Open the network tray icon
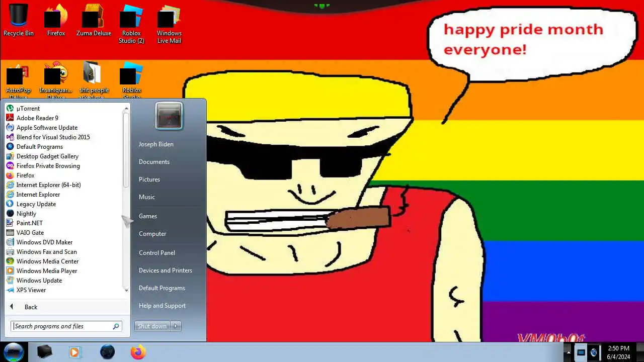This screenshot has width=644, height=362. pyautogui.click(x=581, y=352)
